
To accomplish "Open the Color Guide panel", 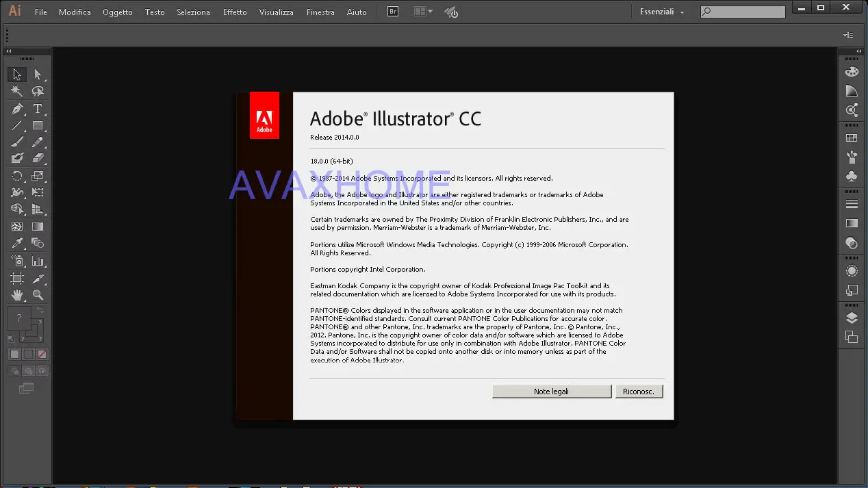I will pos(852,91).
